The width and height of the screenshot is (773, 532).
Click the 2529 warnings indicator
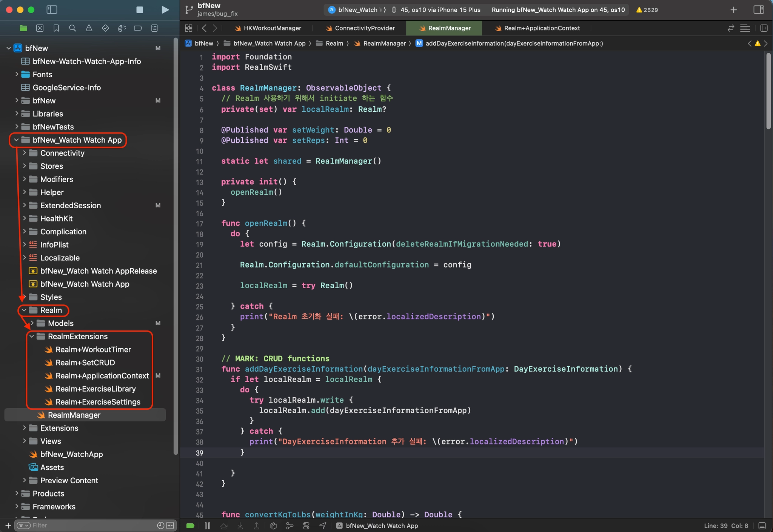647,10
